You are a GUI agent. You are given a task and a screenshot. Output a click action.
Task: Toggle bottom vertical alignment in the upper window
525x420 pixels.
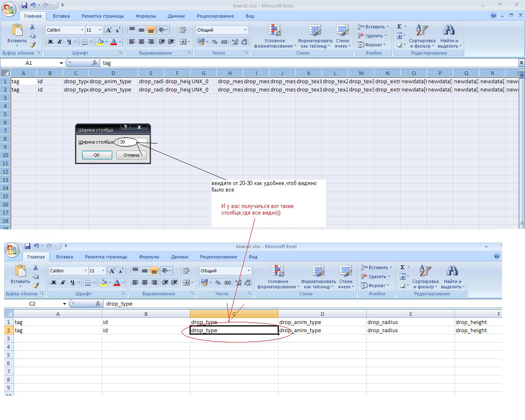click(151, 30)
